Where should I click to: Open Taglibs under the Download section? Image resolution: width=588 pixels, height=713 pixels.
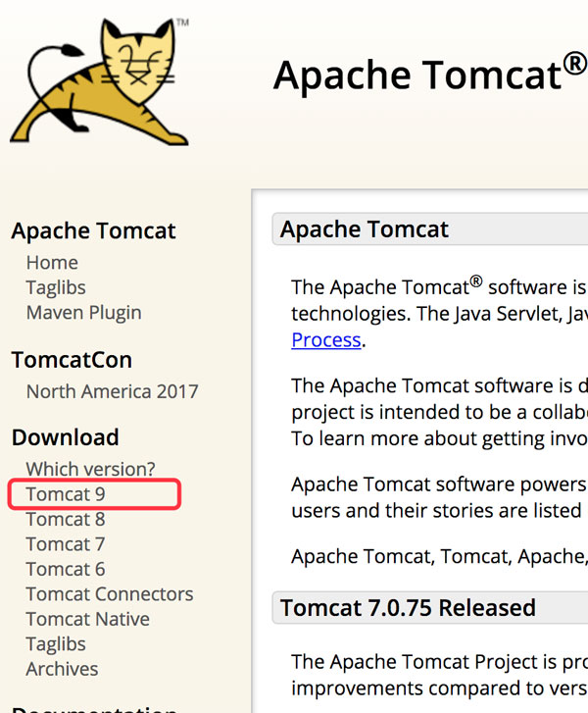click(x=56, y=644)
